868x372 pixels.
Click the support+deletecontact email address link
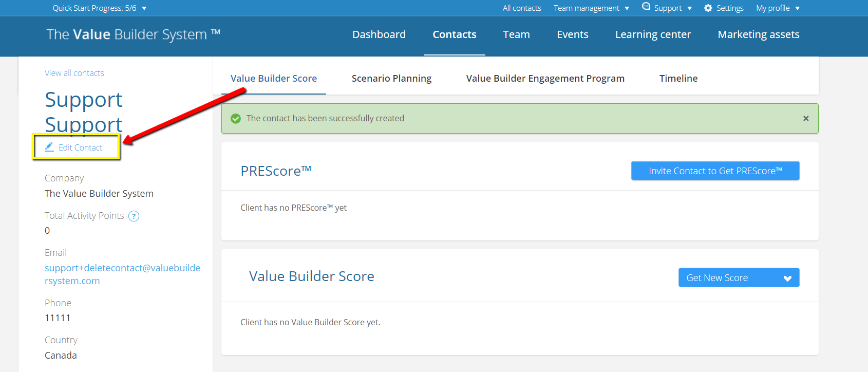[x=122, y=274]
